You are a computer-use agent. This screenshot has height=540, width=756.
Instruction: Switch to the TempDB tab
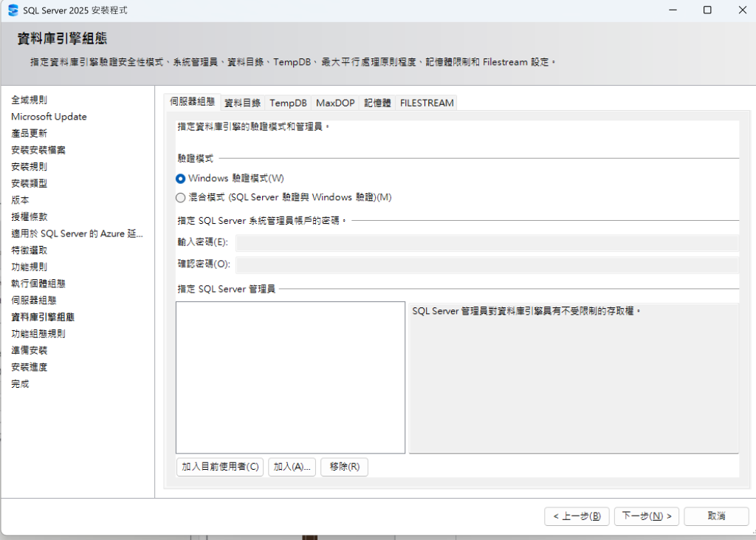288,103
